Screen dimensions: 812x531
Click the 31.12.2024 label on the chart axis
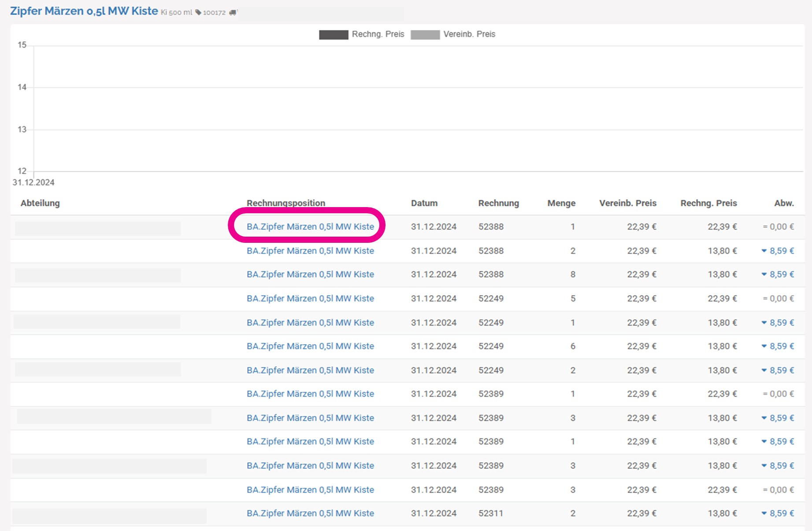click(x=33, y=182)
